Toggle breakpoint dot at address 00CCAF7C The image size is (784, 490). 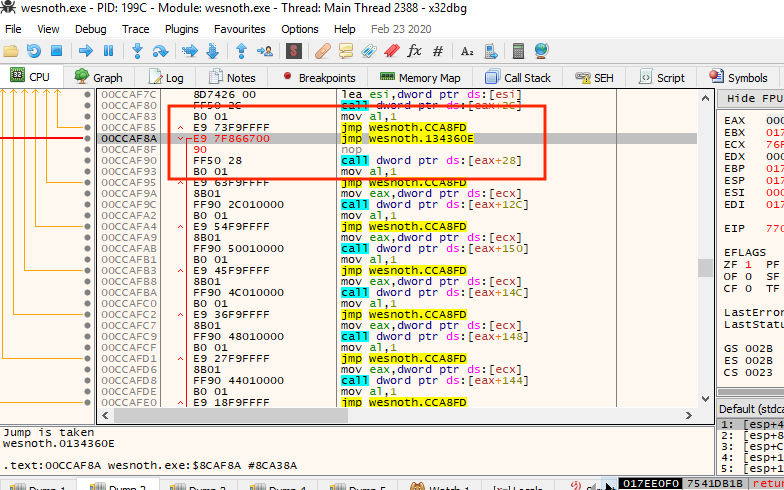tap(88, 94)
